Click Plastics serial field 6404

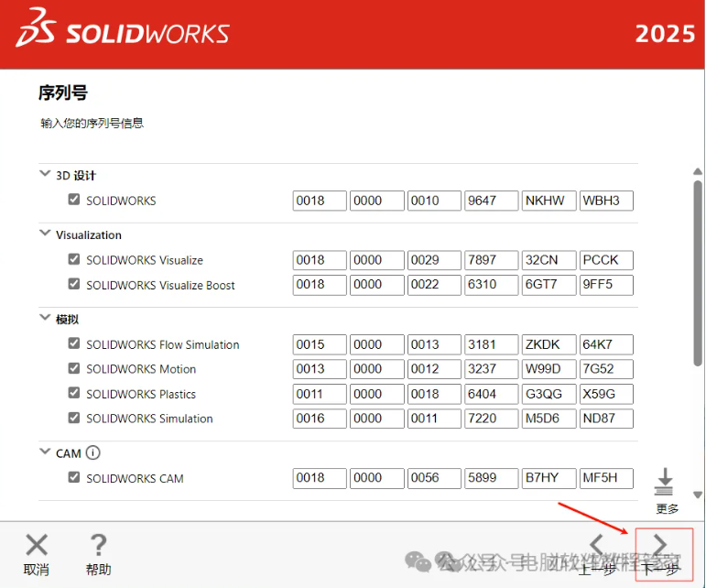[491, 394]
